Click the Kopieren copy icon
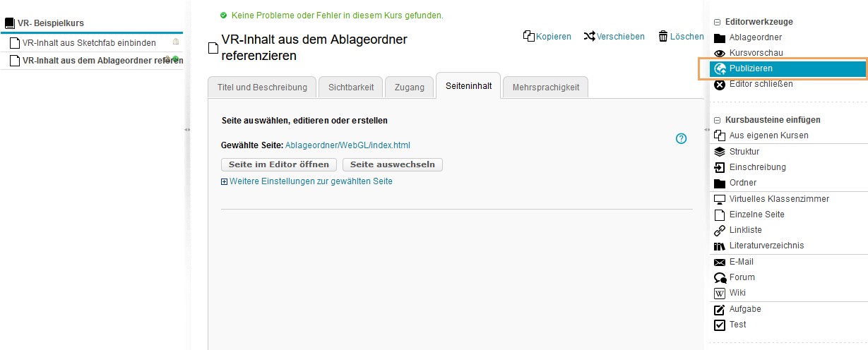 (529, 36)
